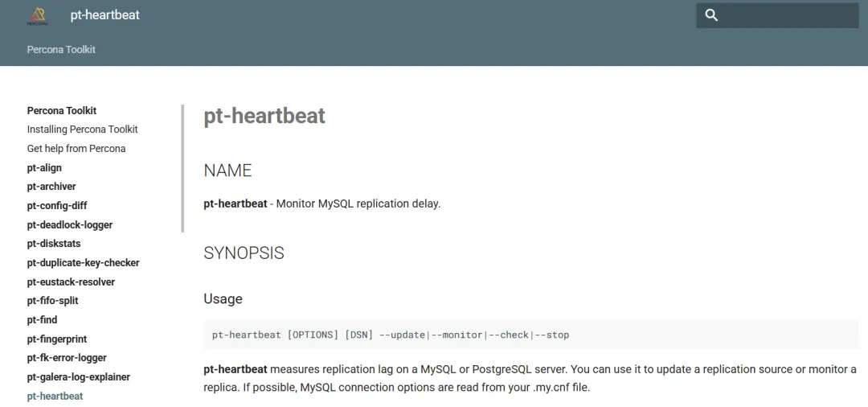
Task: Click the search magnifier icon
Action: coord(711,15)
